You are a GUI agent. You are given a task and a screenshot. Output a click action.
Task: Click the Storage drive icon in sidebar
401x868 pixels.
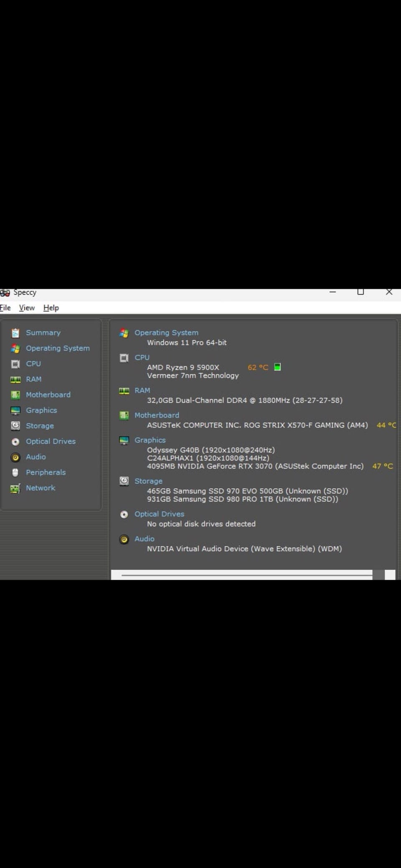[x=15, y=425]
